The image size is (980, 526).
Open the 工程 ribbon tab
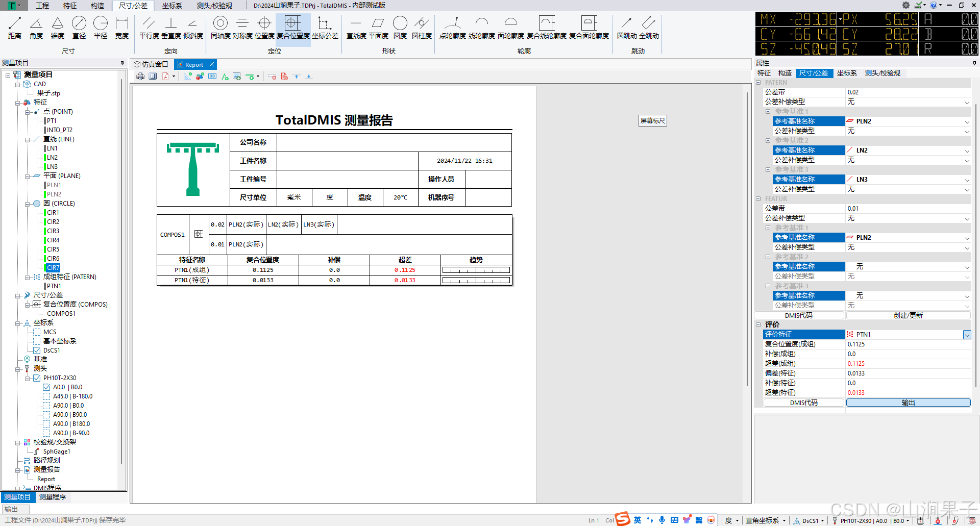pyautogui.click(x=42, y=6)
